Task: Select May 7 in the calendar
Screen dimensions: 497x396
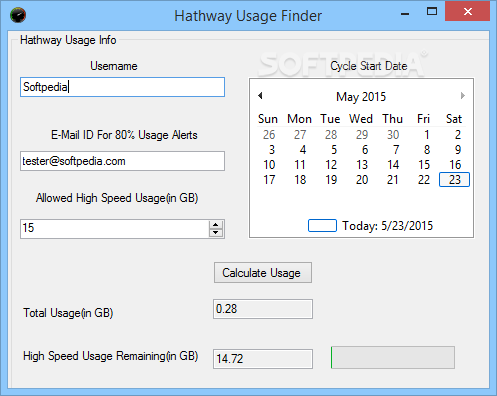Action: tap(396, 150)
